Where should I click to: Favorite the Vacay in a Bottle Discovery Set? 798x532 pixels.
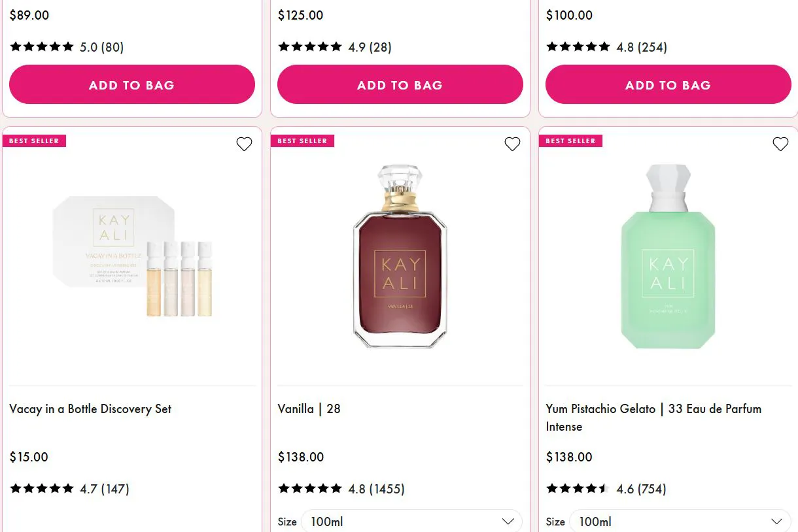(244, 144)
